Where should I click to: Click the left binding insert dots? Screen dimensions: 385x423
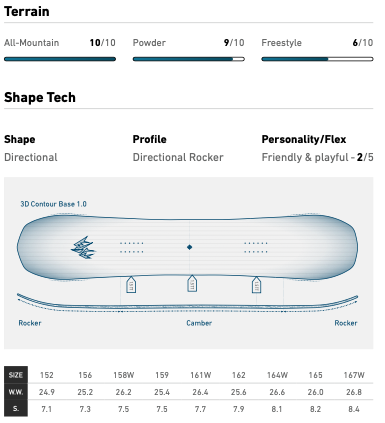click(132, 247)
